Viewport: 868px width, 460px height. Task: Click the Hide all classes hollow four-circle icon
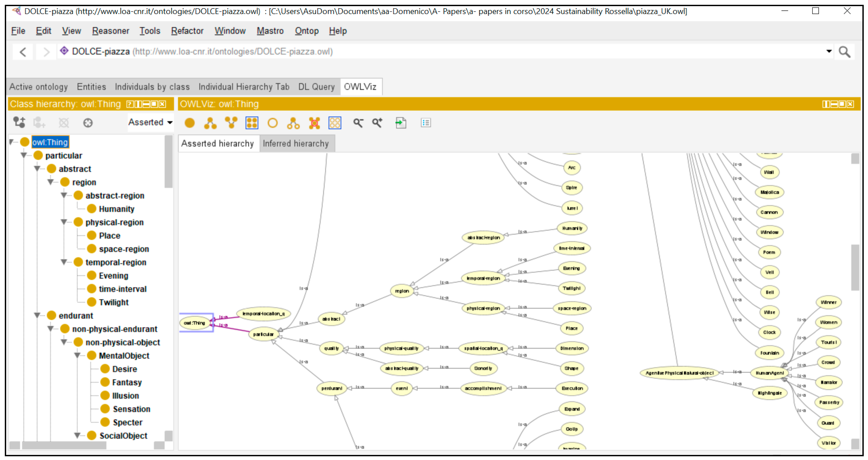335,123
